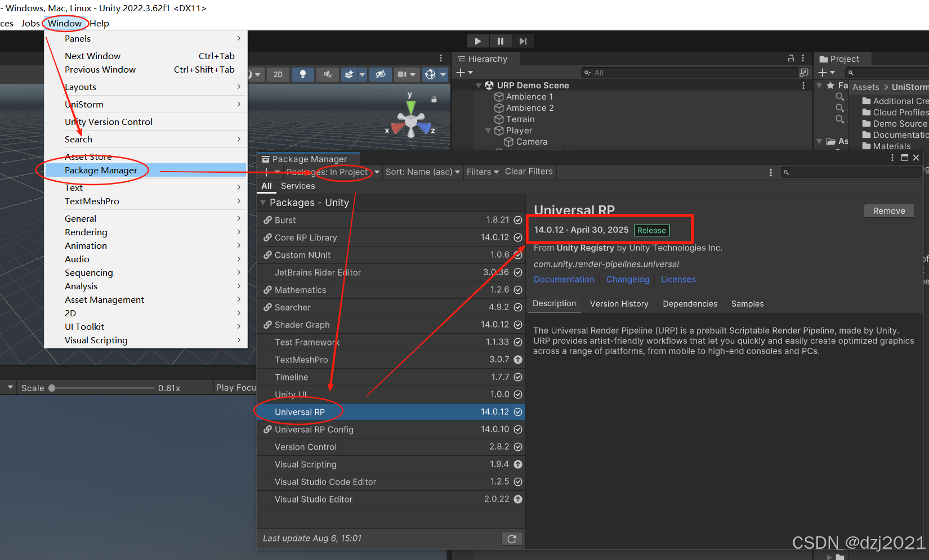Open the gizmos dropdown arrow
The image size is (929, 560).
pos(443,74)
